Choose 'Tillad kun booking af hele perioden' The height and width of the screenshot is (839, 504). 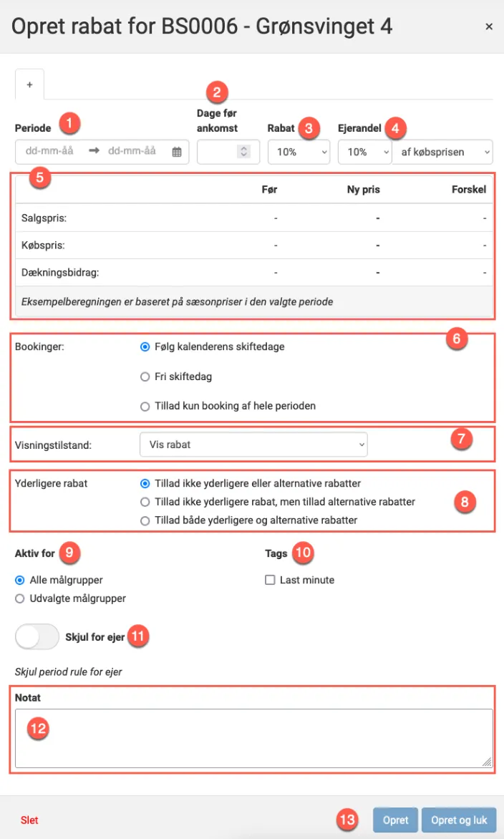(x=145, y=406)
